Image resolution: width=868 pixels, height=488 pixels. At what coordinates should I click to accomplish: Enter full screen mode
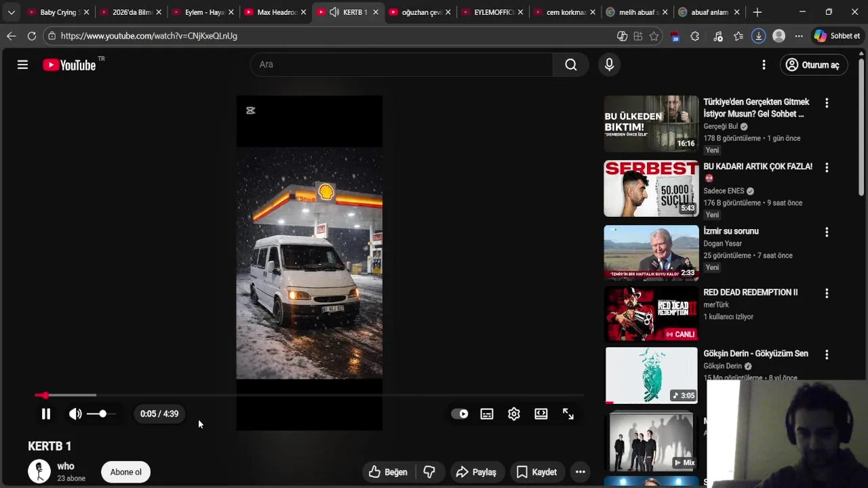[x=568, y=413]
